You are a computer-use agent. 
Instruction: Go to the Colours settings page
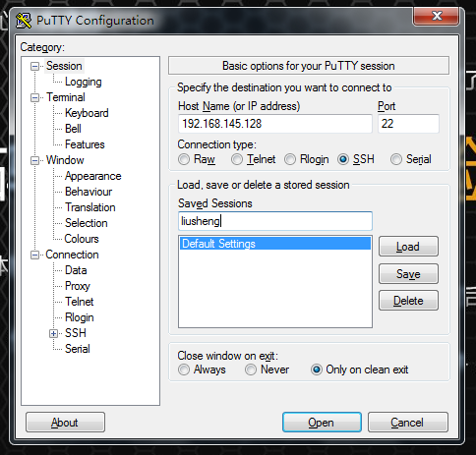pyautogui.click(x=82, y=239)
